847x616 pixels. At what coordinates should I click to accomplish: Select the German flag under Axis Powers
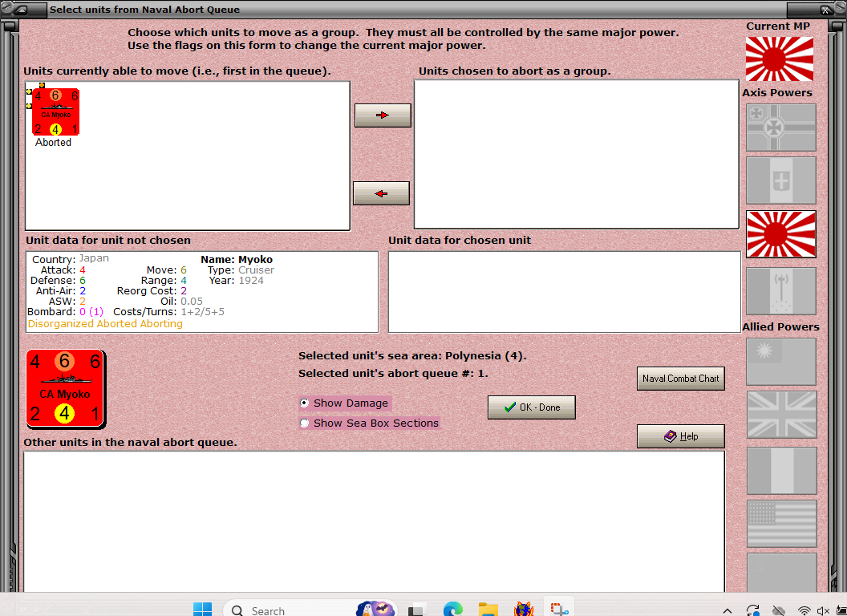[x=780, y=127]
